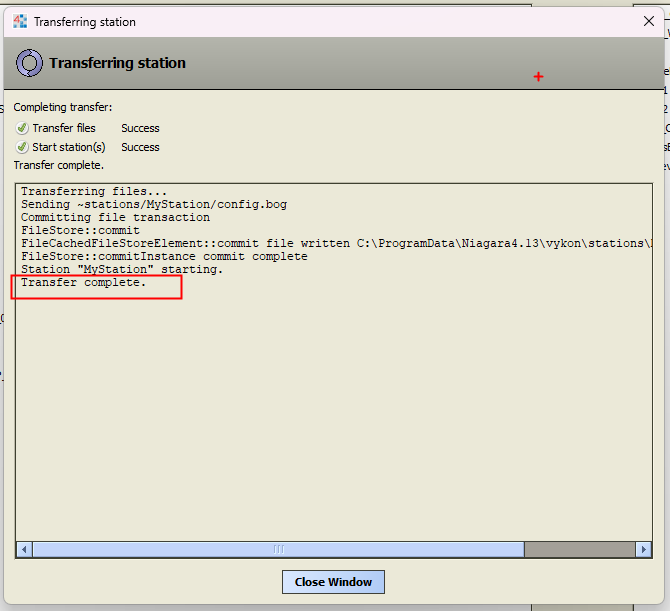Screen dimensions: 670x611
Task: Click the green checkmark beside Start station(s)
Action: (x=22, y=147)
